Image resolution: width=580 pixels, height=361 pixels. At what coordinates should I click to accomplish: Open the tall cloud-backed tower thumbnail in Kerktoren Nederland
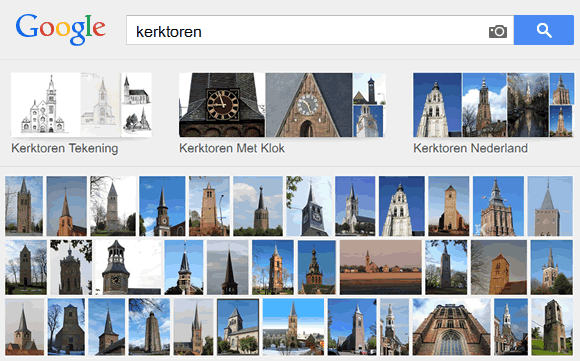[x=484, y=105]
